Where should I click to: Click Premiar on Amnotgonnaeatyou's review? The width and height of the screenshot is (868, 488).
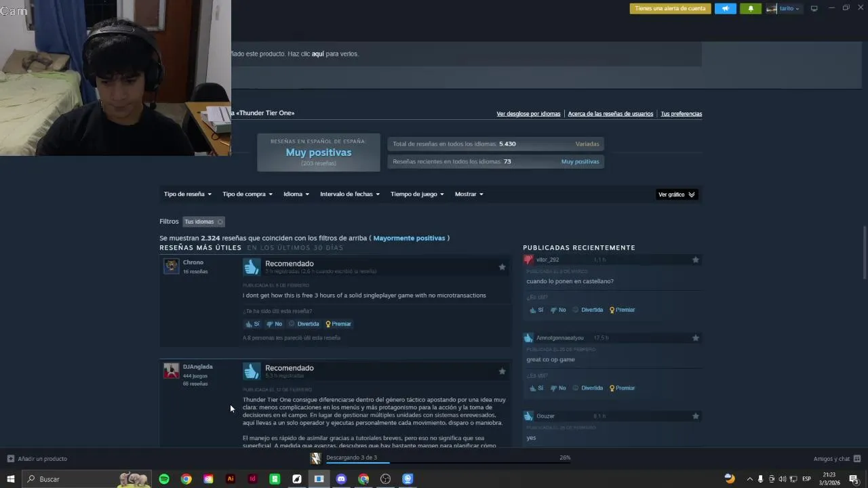coord(622,388)
